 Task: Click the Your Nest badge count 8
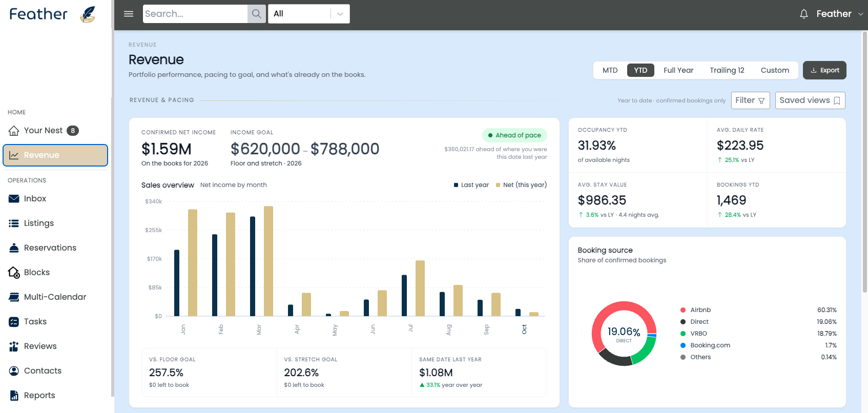point(73,131)
